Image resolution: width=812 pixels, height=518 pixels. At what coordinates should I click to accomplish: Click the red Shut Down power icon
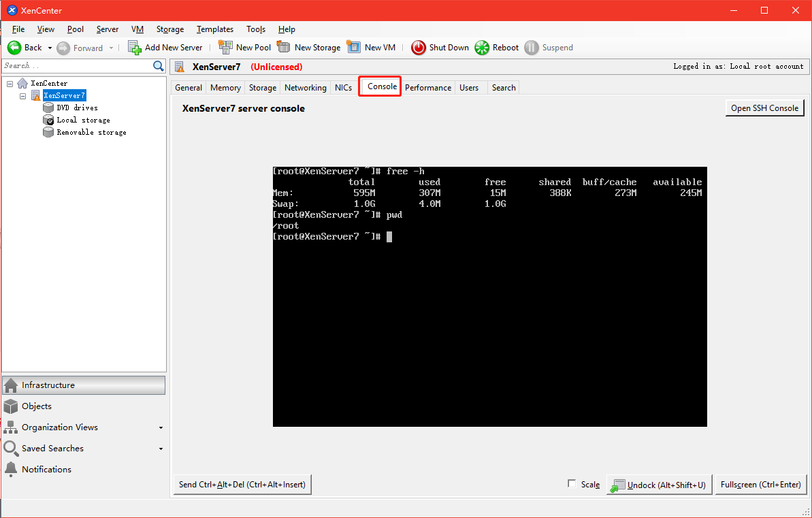pyautogui.click(x=419, y=48)
